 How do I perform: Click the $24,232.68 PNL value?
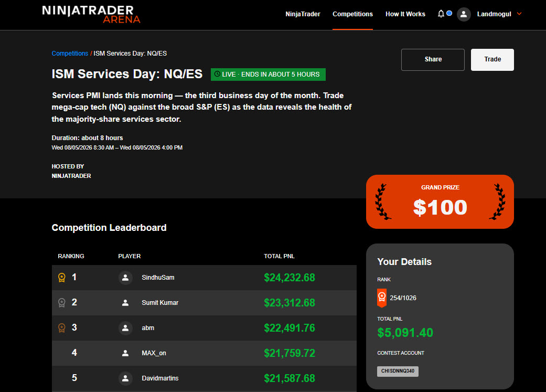[x=290, y=278]
